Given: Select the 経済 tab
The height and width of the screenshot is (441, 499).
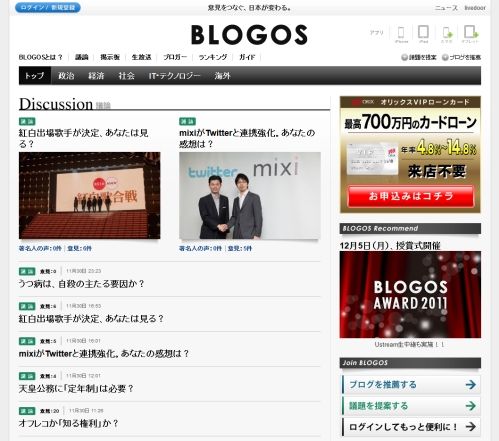Looking at the screenshot, I should (96, 76).
